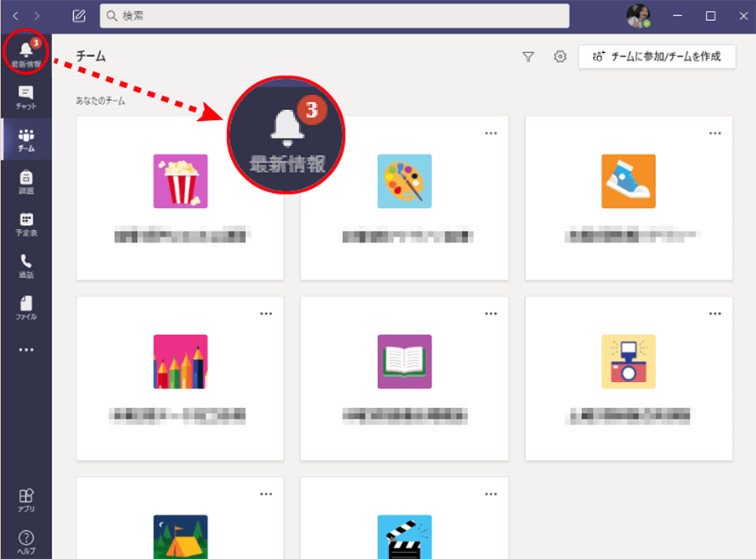Open the Assignments (課題) sidebar icon
The width and height of the screenshot is (756, 559).
coord(26,181)
